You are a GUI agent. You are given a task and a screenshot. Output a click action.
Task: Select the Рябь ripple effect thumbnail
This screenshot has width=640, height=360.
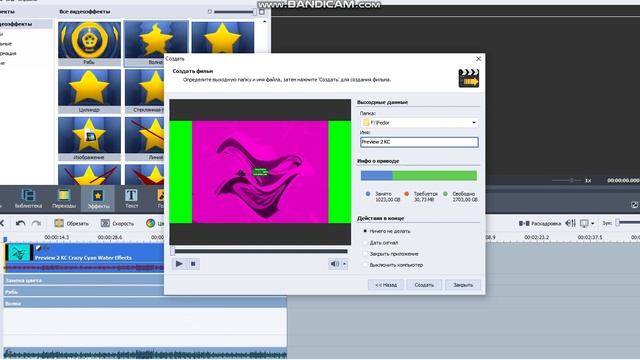pyautogui.click(x=89, y=43)
